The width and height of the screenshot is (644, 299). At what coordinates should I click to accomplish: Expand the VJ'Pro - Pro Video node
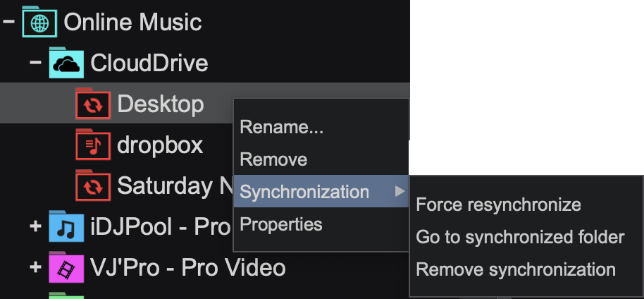[x=35, y=267]
